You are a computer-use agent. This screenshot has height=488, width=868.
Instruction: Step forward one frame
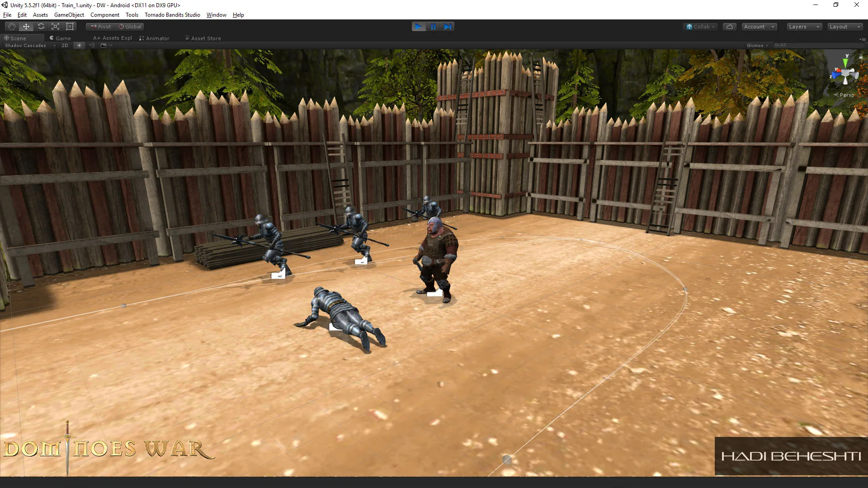tap(448, 27)
